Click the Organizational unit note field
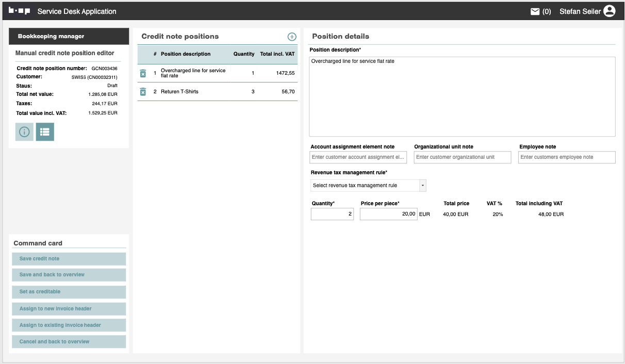This screenshot has width=625, height=364. click(462, 157)
